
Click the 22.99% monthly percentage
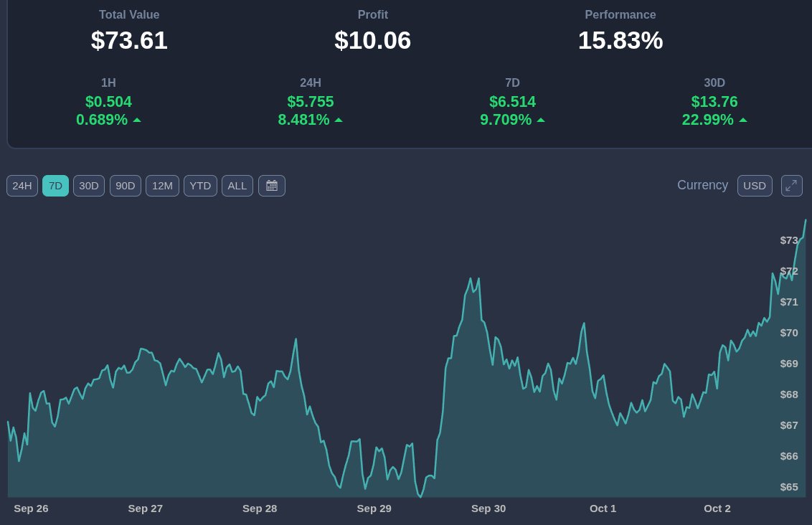707,120
